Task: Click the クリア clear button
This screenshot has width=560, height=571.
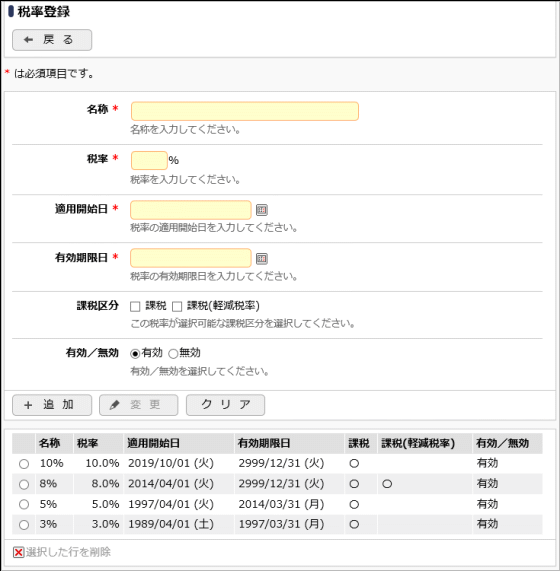Action: [x=225, y=405]
